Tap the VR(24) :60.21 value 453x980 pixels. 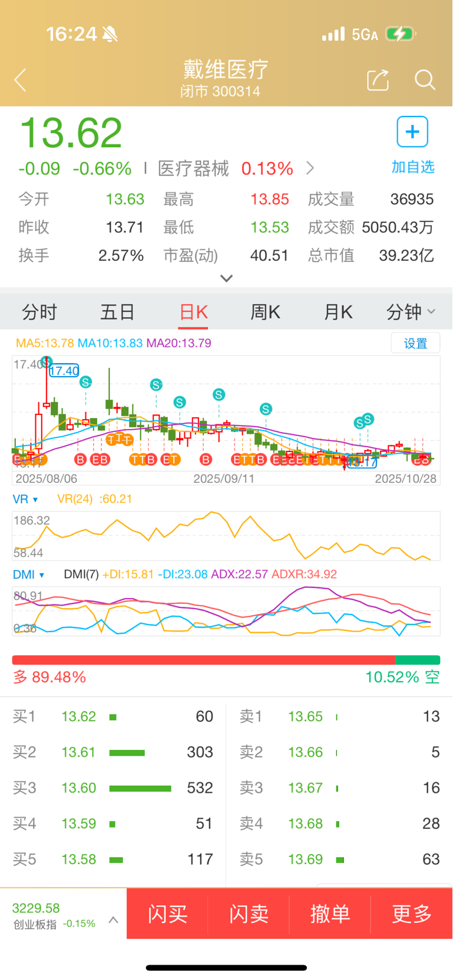[94, 499]
